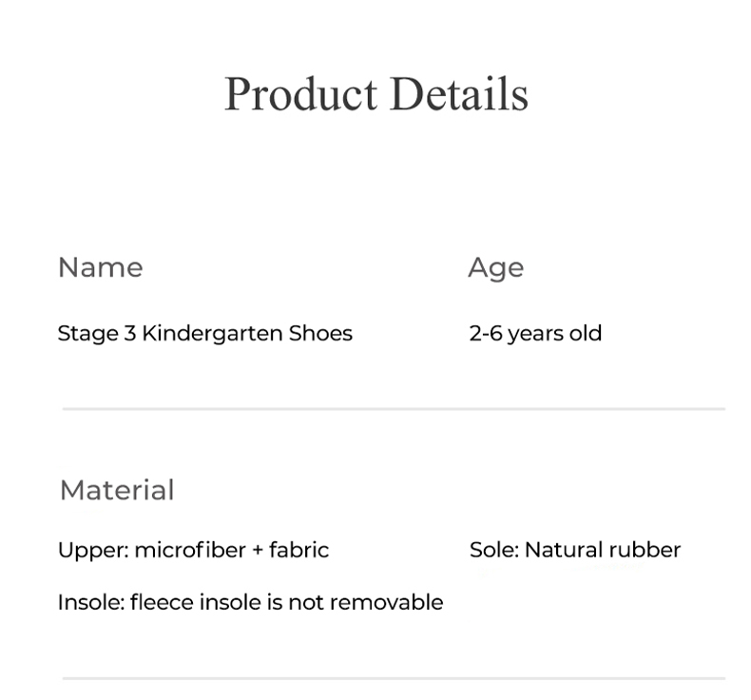751x700 pixels.
Task: Click the word "fabric" in the Upper line
Action: (299, 550)
